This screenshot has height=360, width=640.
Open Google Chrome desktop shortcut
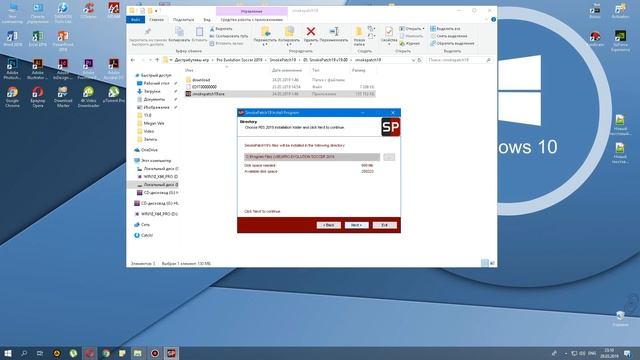click(12, 96)
